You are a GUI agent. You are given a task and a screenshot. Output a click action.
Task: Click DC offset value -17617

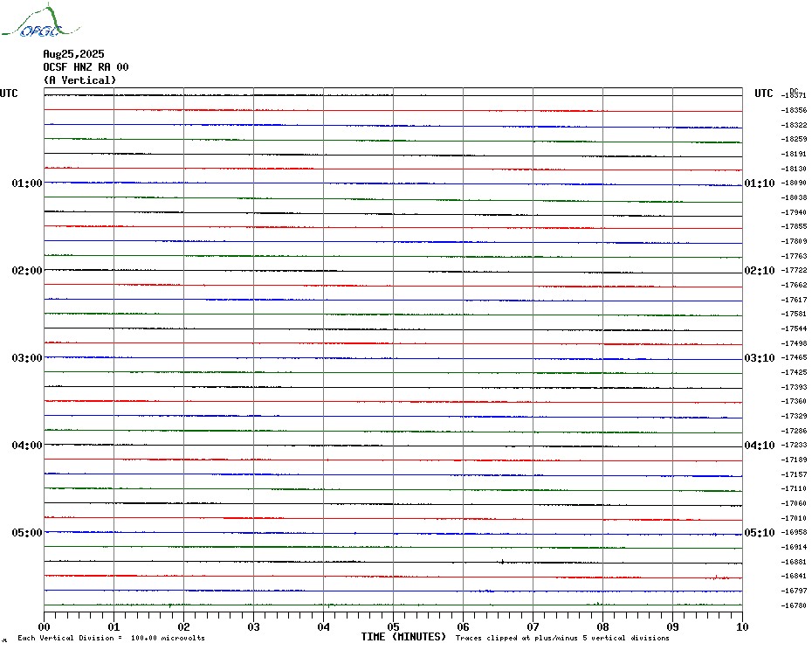pyautogui.click(x=794, y=300)
